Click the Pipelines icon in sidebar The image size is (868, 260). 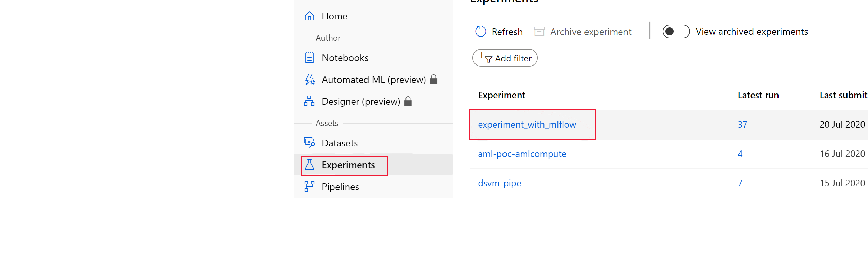pos(309,187)
